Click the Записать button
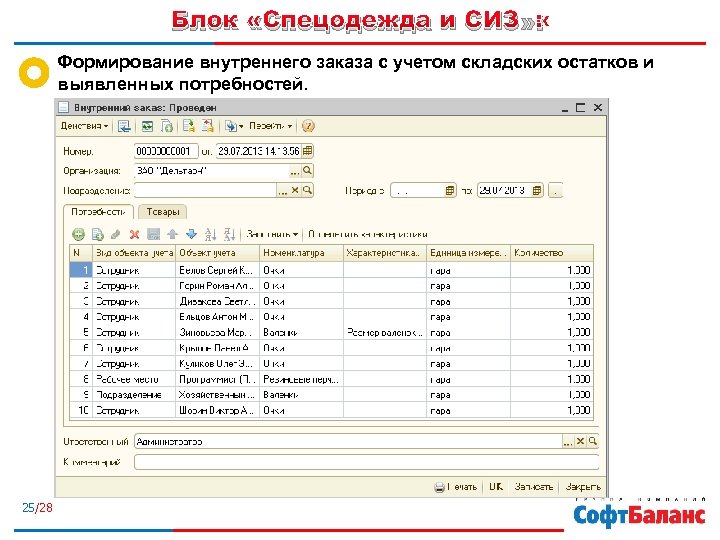Viewport: 720px width, 540px height. point(533,487)
